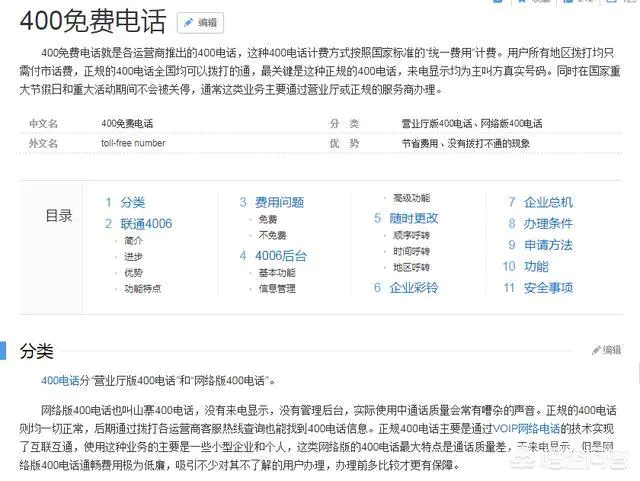
Task: Click the 分类 section heading
Action: (x=37, y=351)
